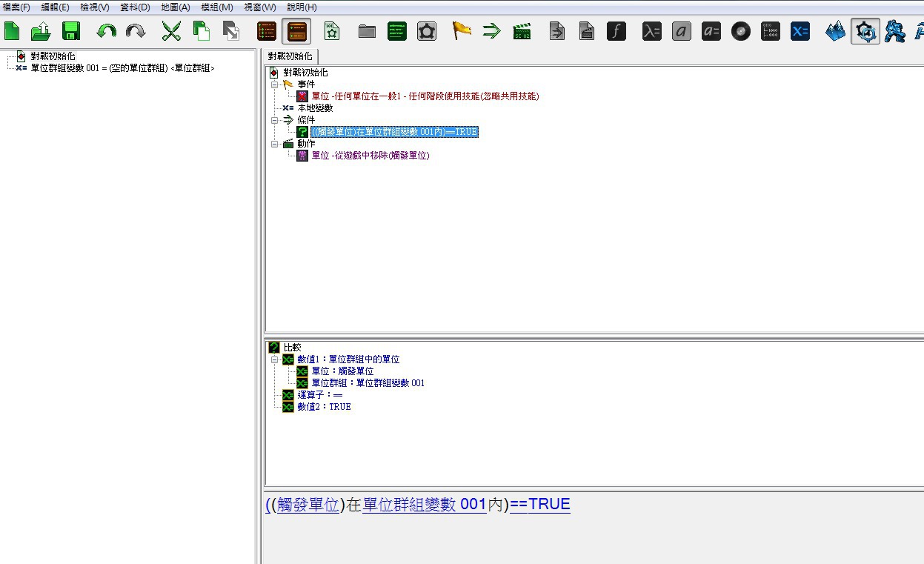Click the 觸發單位 link in expression
The height and width of the screenshot is (564, 924).
308,505
